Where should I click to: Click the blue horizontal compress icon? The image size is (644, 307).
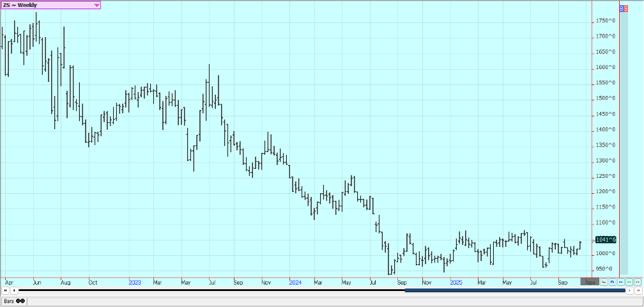[620, 282]
